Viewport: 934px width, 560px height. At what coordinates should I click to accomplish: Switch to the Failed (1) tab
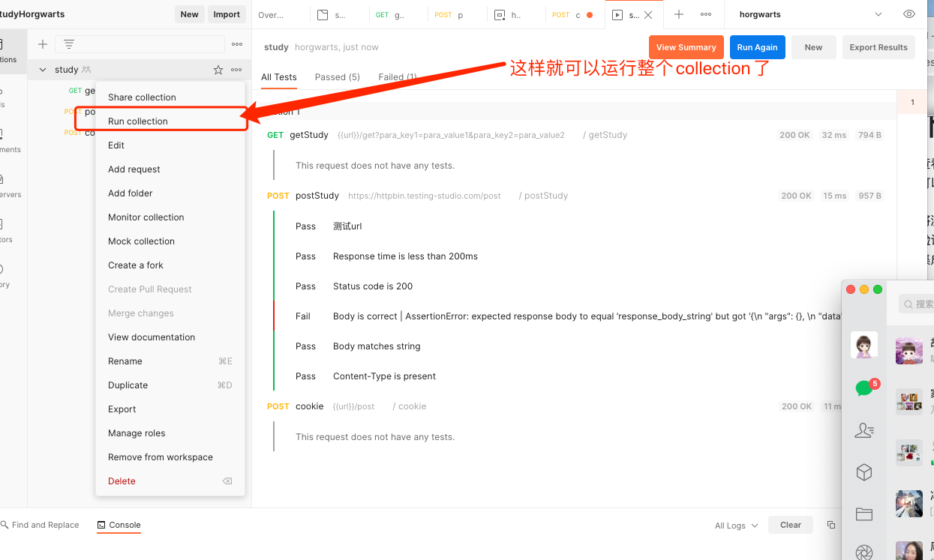[398, 77]
